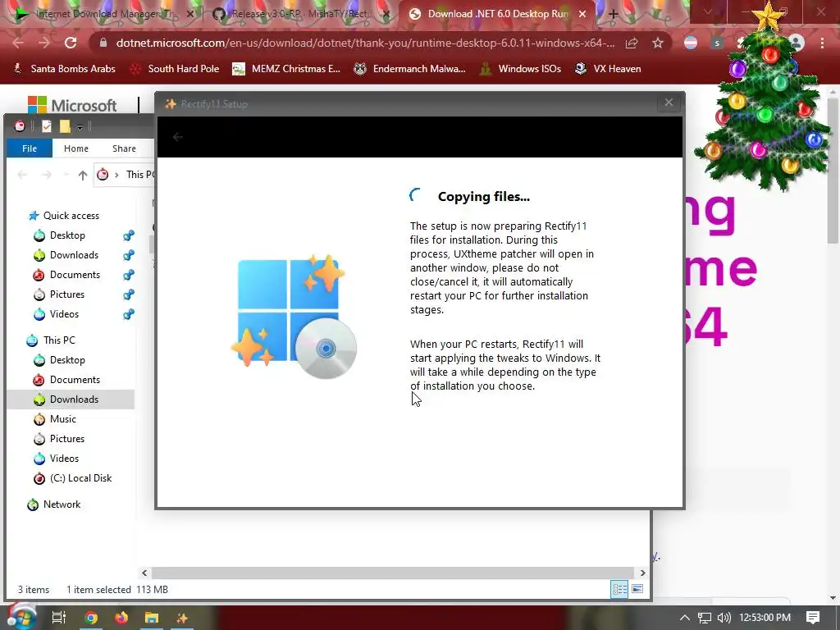
Task: Select Videos under Quick access
Action: [x=64, y=314]
